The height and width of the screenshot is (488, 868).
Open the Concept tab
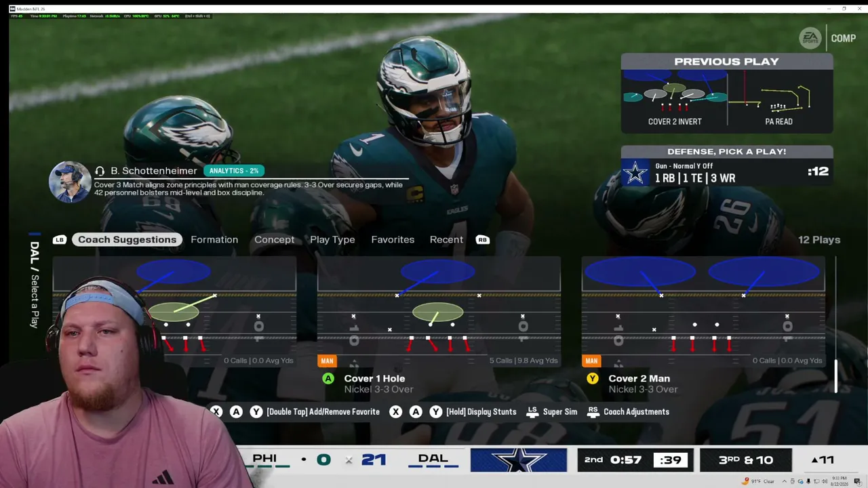[275, 240]
